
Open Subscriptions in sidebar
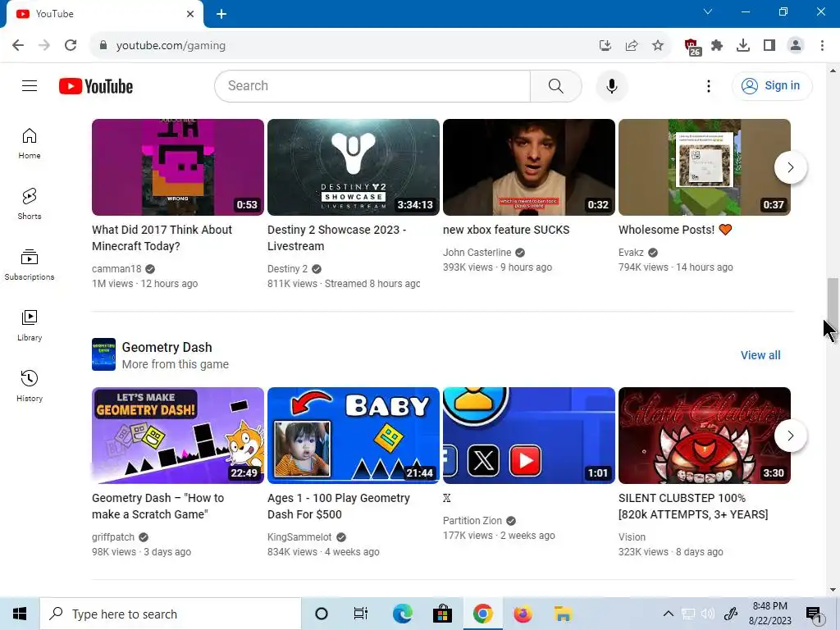tap(30, 265)
